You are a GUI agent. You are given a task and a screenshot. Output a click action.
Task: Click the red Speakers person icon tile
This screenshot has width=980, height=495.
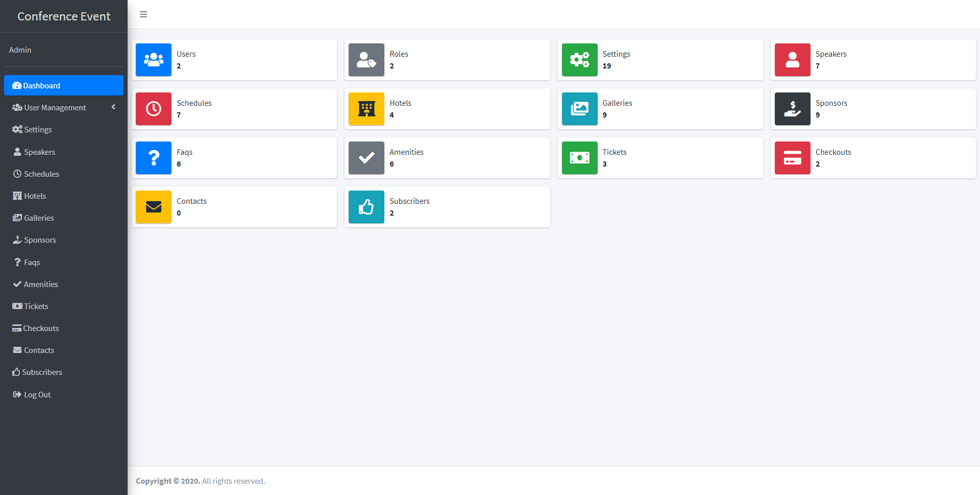pos(793,60)
